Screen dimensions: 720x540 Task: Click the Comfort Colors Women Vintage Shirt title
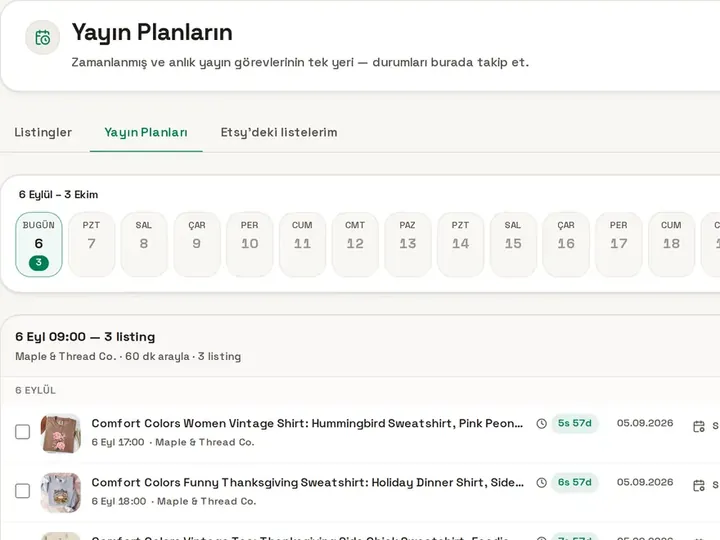[x=307, y=423]
